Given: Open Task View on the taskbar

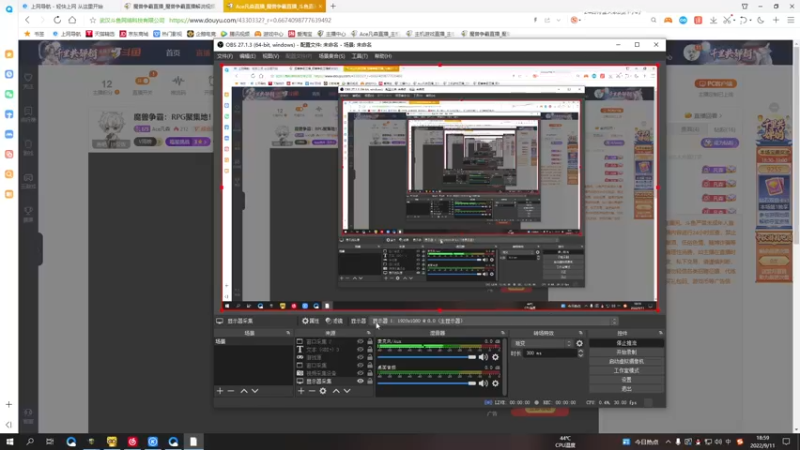Looking at the screenshot, I should pyautogui.click(x=49, y=442).
